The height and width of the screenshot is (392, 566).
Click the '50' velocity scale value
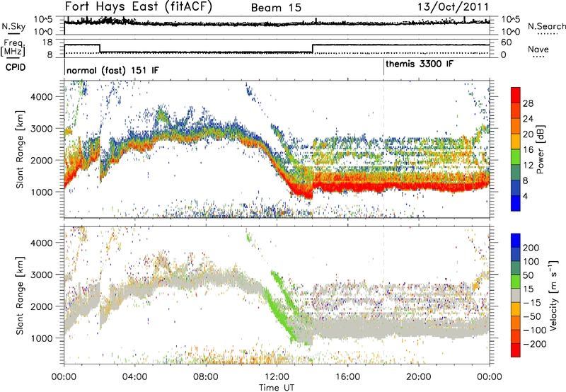[529, 275]
